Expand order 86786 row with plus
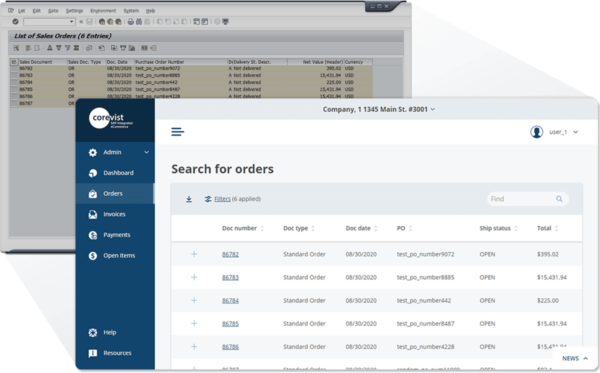Screen dimensions: 600x373 [x=194, y=347]
